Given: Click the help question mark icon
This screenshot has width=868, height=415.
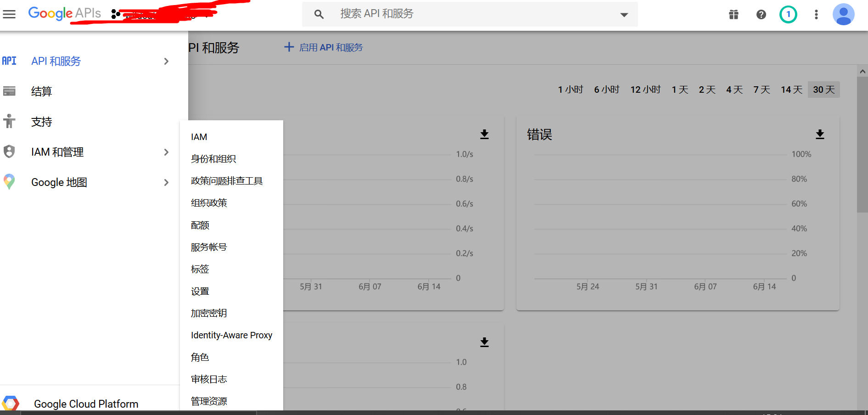Looking at the screenshot, I should (761, 14).
